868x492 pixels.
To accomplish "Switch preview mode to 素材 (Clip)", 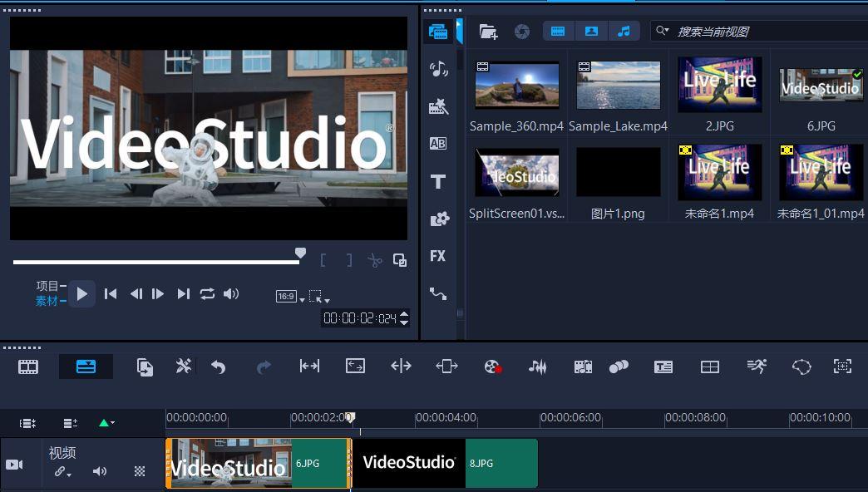I will click(47, 301).
